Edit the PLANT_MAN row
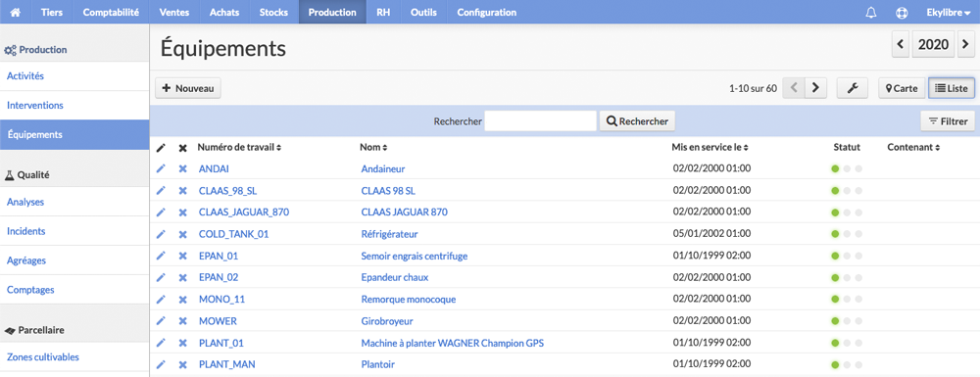The height and width of the screenshot is (377, 980). pos(162,364)
